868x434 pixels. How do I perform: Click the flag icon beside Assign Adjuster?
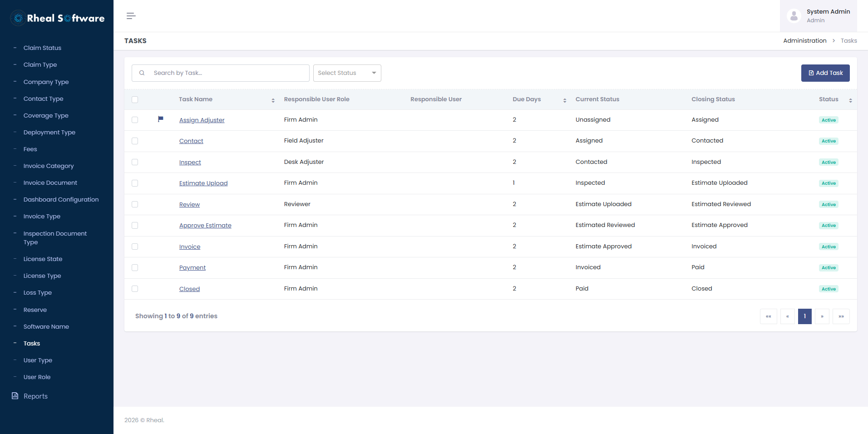tap(160, 119)
